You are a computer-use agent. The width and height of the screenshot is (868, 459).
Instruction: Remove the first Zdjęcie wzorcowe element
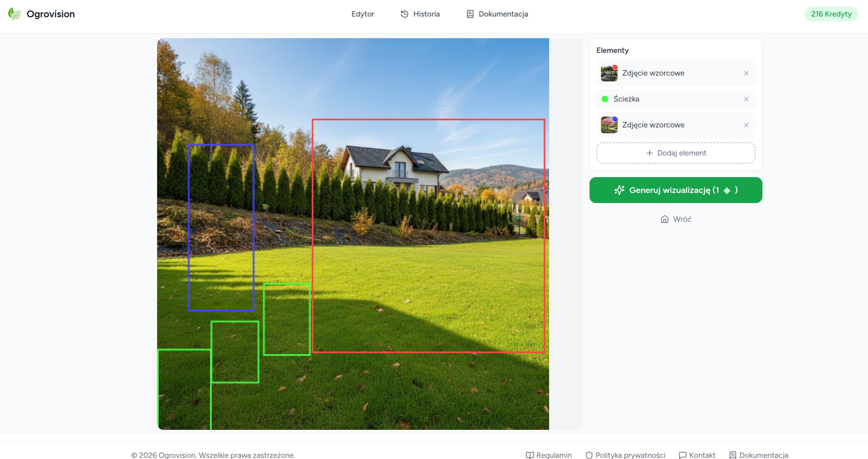point(746,73)
